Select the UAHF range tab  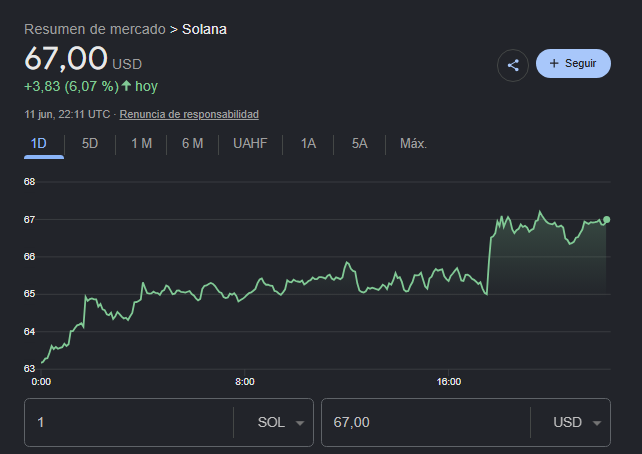pos(250,144)
